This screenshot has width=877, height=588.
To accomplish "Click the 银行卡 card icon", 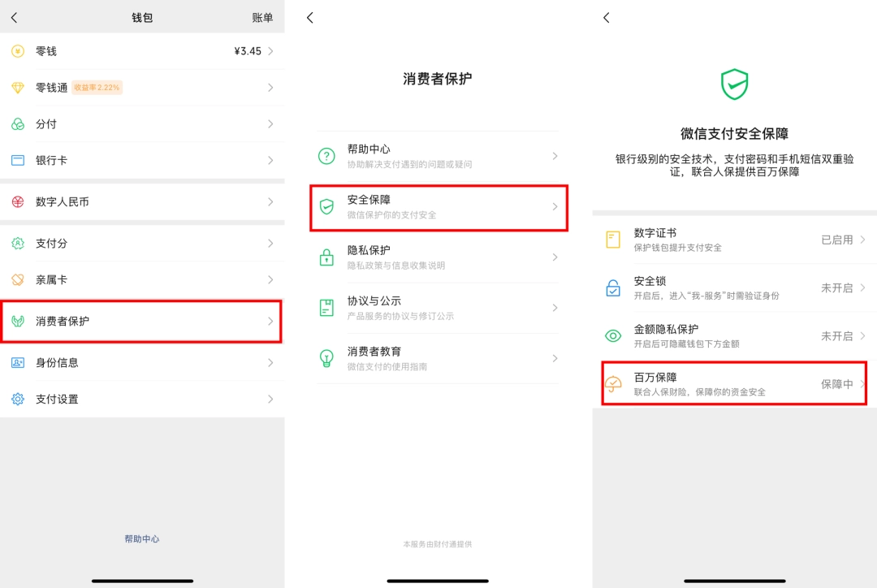I will pos(18,161).
